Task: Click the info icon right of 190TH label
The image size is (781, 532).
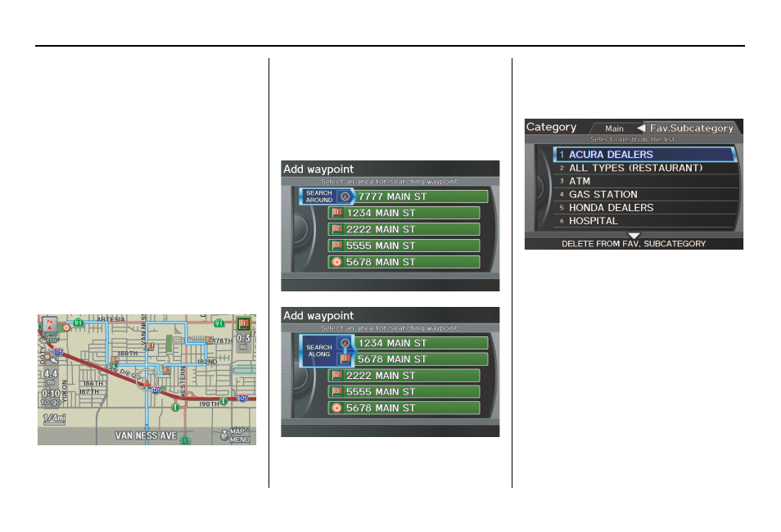Action: (223, 401)
